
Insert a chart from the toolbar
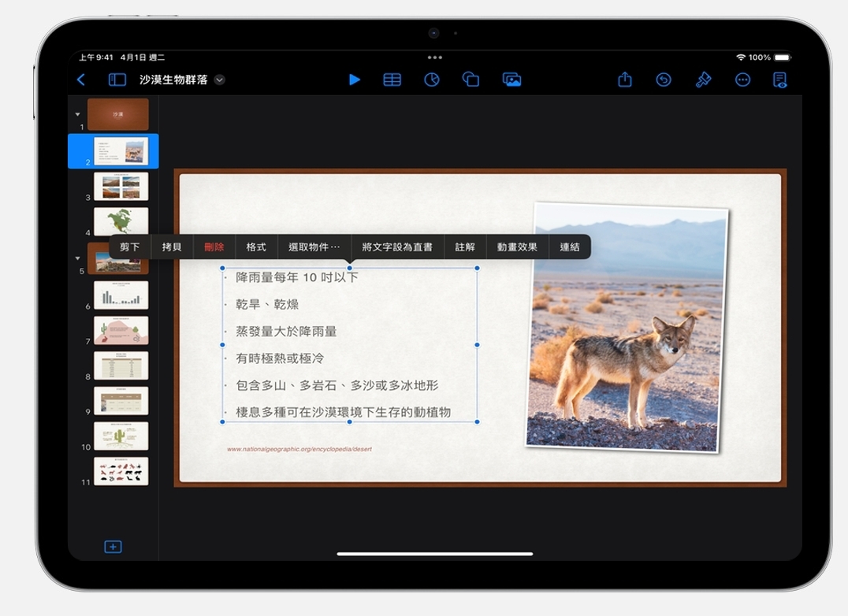pyautogui.click(x=431, y=80)
